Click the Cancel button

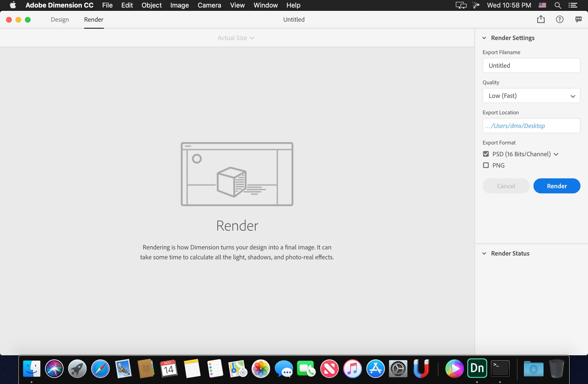click(506, 186)
